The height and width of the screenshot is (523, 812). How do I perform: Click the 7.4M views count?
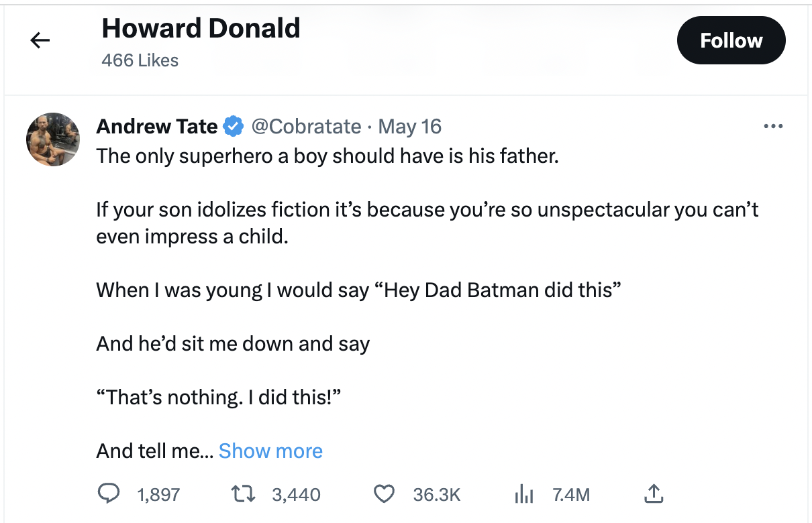coord(571,495)
